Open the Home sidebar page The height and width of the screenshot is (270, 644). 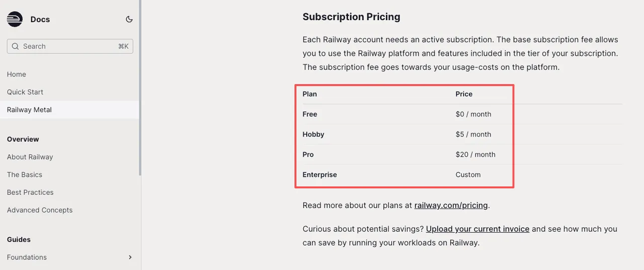click(17, 74)
